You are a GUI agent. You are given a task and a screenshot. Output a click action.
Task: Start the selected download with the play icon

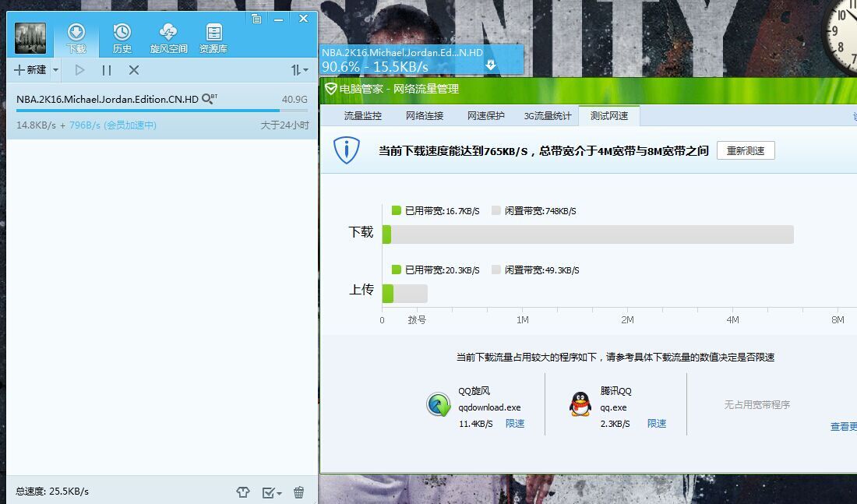point(79,70)
